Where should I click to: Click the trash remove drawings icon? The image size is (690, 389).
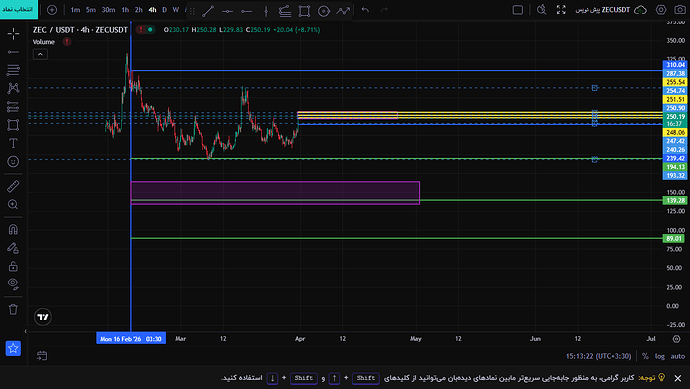coord(13,309)
